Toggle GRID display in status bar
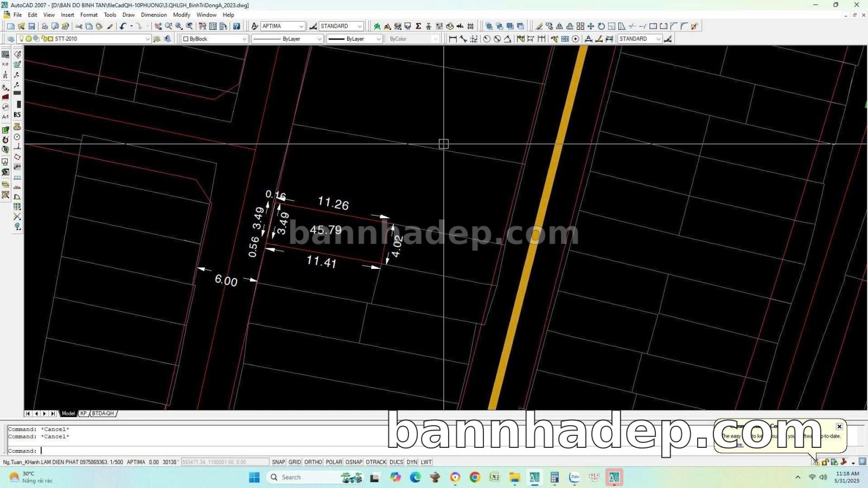Viewport: 868px width, 488px height. tap(295, 462)
